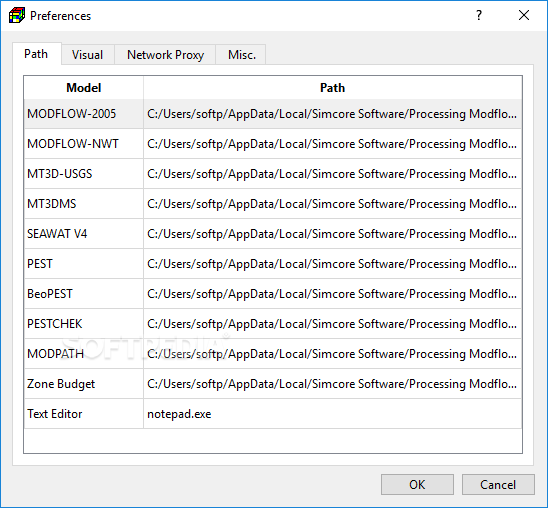The width and height of the screenshot is (548, 508).
Task: Close the Preferences dialog
Action: (524, 15)
